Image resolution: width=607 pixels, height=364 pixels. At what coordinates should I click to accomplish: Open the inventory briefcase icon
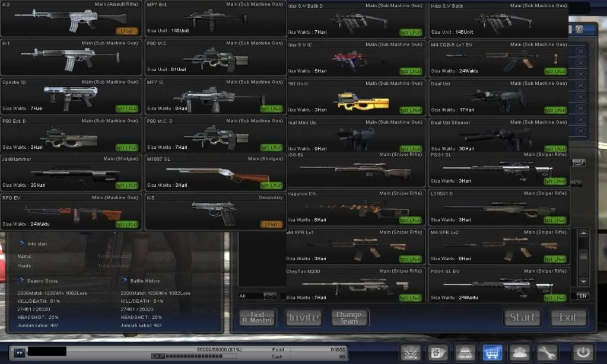click(465, 352)
